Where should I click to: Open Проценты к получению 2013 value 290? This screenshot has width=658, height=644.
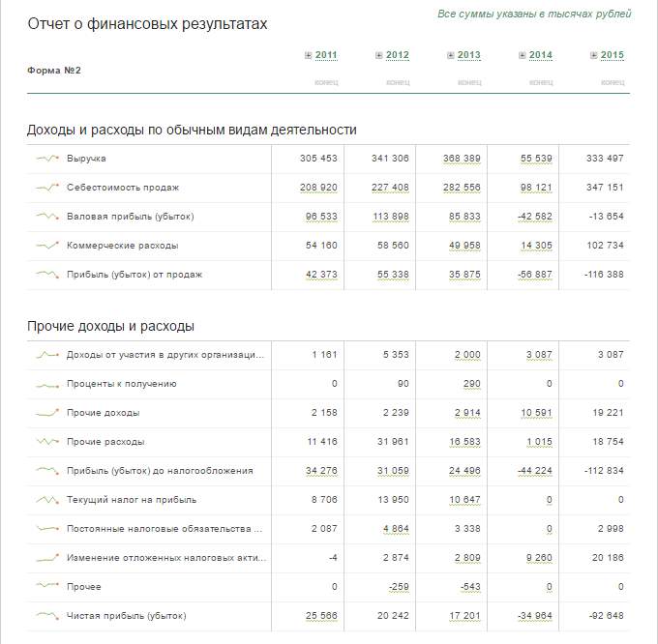click(472, 384)
